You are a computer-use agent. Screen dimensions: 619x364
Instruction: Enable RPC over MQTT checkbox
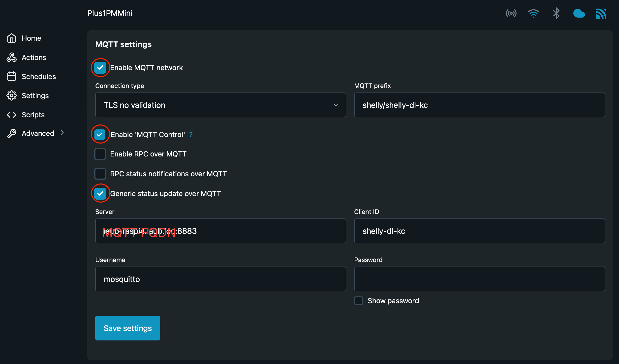click(100, 154)
